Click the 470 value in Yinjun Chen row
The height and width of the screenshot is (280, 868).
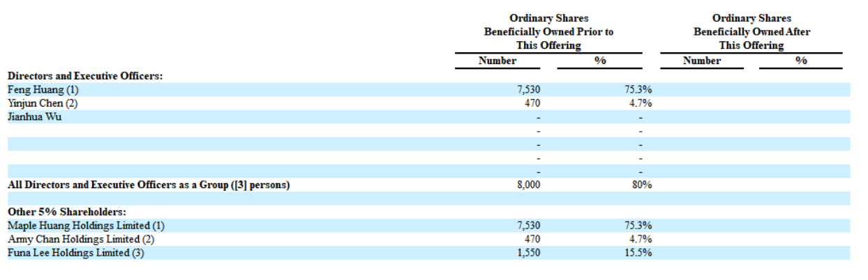click(532, 103)
